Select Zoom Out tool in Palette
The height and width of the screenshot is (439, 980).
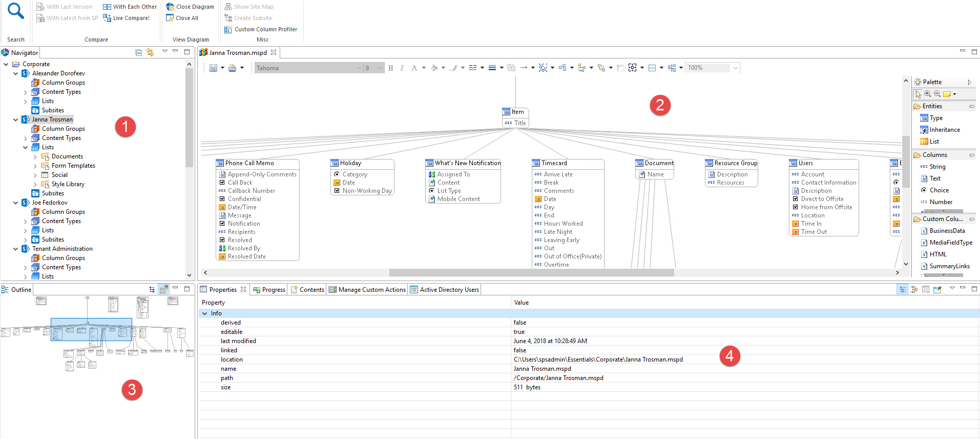[x=937, y=94]
